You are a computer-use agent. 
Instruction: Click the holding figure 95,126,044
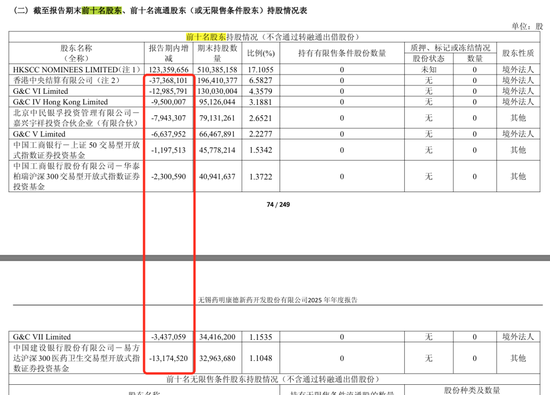click(x=217, y=102)
